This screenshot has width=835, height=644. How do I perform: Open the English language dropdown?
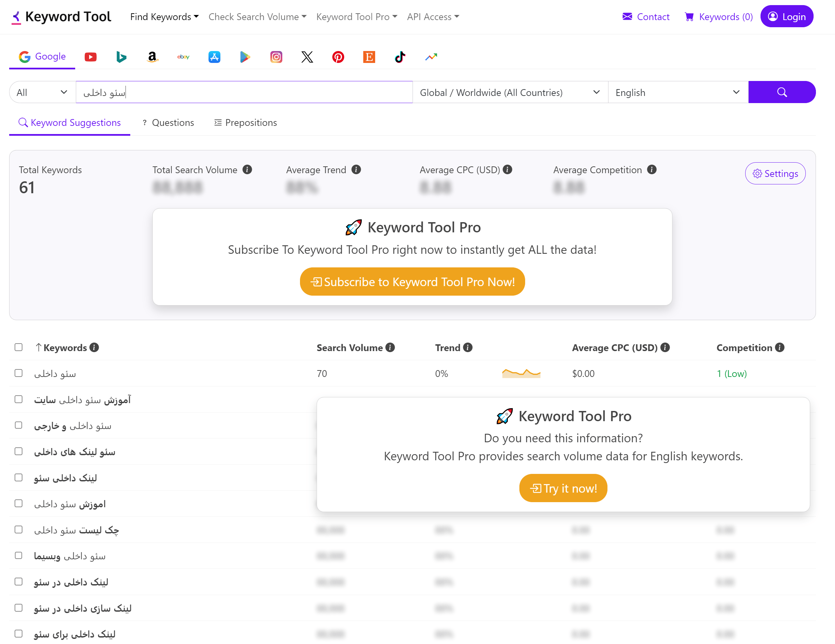coord(678,92)
